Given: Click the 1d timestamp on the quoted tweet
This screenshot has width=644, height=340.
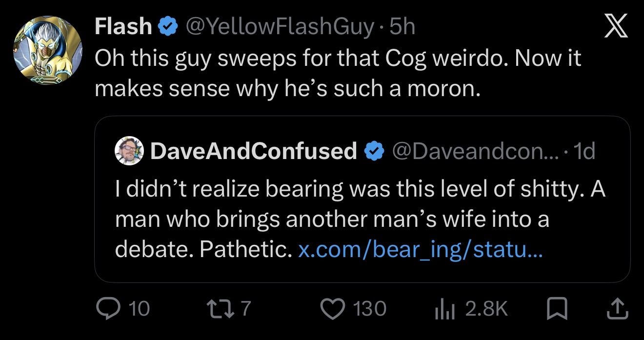Looking at the screenshot, I should (584, 152).
